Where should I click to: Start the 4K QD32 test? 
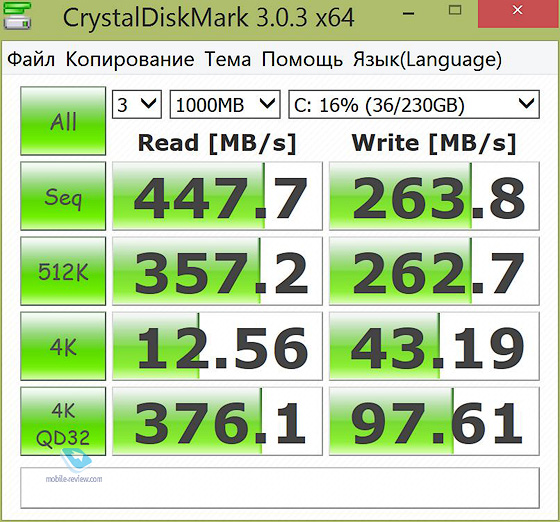pos(63,421)
